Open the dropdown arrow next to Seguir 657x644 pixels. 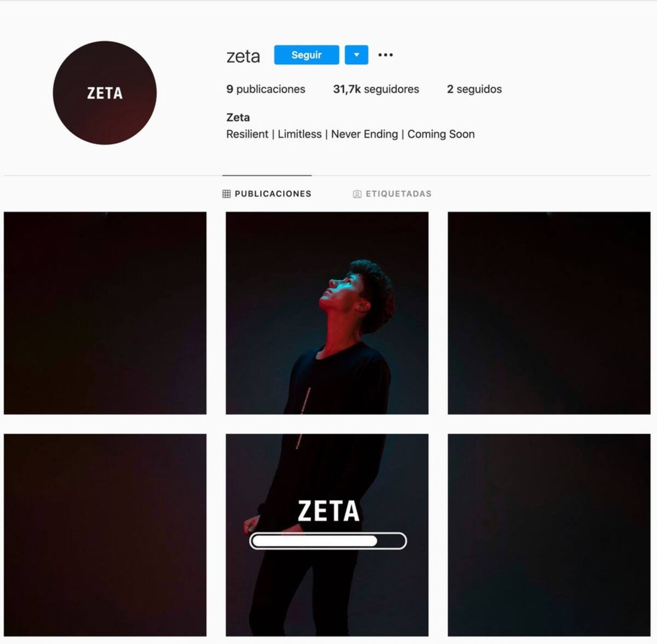click(x=356, y=55)
